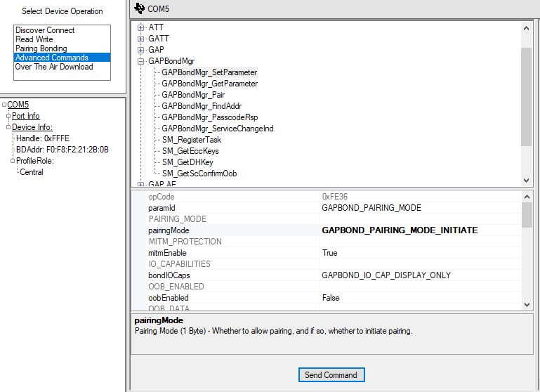
Task: Open bondIOCaps value dropdown
Action: coord(420,275)
